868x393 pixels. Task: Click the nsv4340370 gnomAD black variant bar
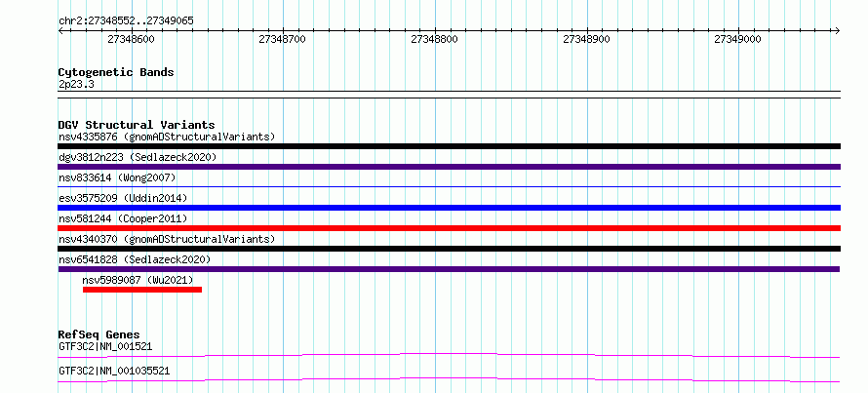tap(449, 249)
